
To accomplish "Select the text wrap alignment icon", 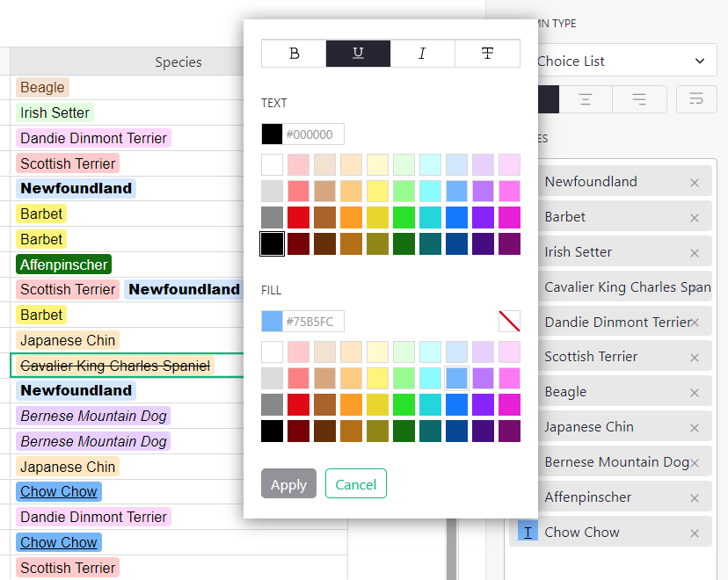I will click(x=695, y=98).
